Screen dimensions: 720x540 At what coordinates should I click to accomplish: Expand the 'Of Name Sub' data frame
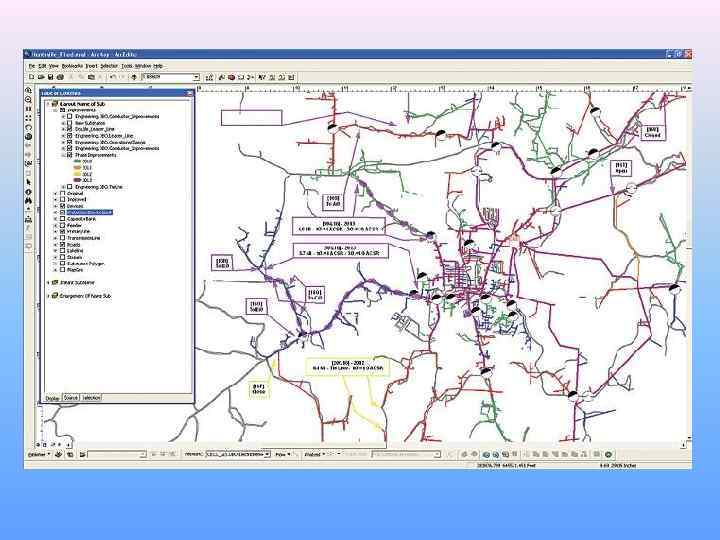pyautogui.click(x=49, y=296)
